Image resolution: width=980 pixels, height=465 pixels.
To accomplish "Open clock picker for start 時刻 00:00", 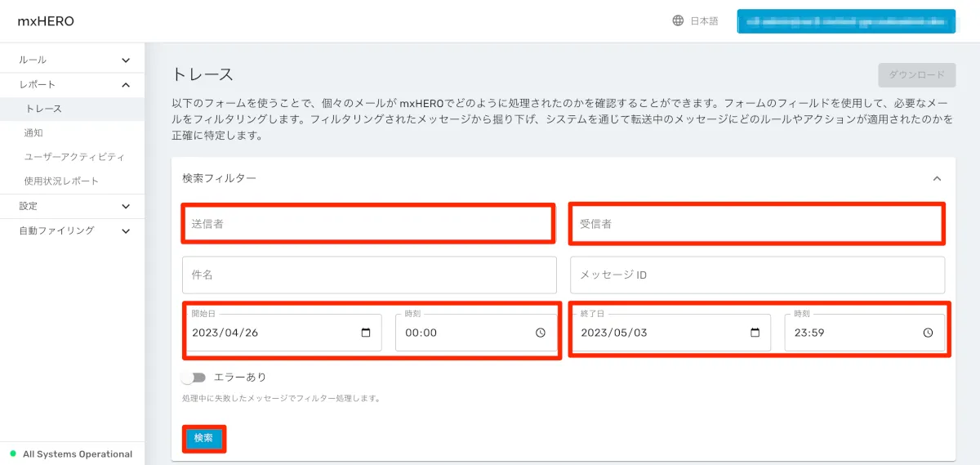I will [x=541, y=333].
